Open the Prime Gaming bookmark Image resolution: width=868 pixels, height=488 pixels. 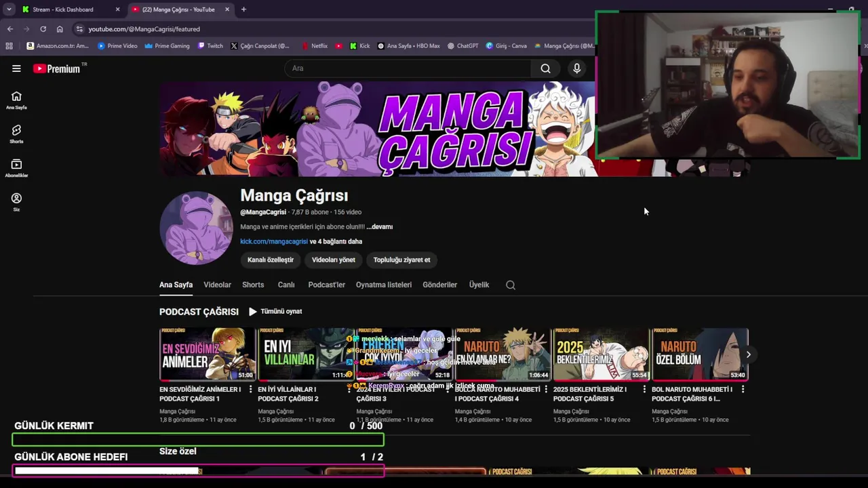point(167,46)
